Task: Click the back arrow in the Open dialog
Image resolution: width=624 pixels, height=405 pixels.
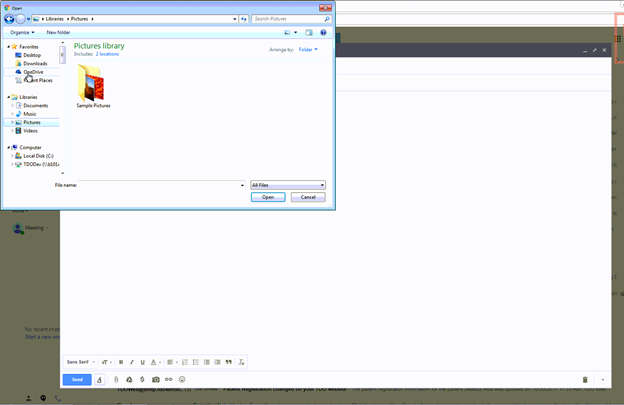Action: coord(10,19)
